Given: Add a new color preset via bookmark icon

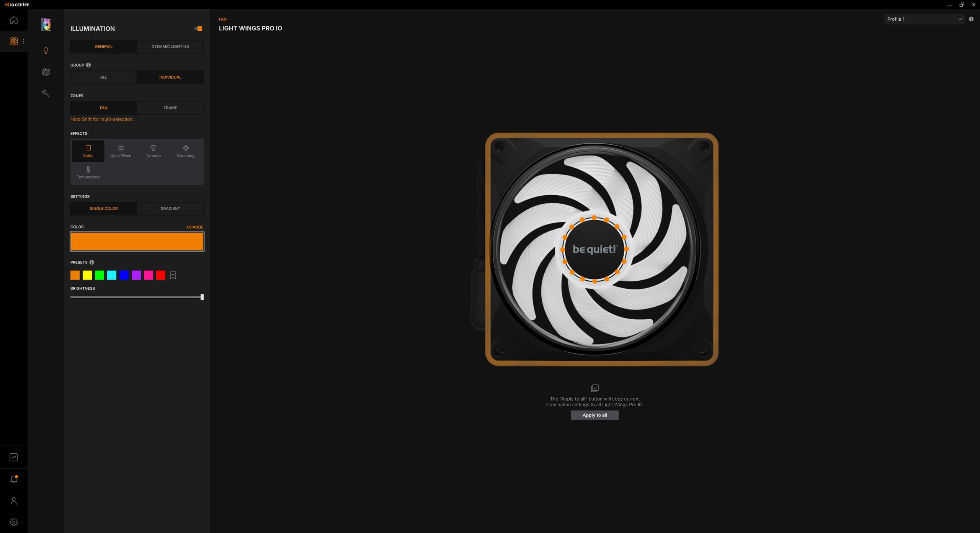Looking at the screenshot, I should click(x=173, y=275).
